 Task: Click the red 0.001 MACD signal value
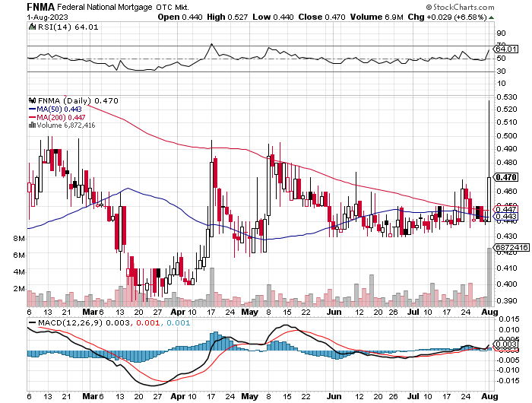(147, 322)
